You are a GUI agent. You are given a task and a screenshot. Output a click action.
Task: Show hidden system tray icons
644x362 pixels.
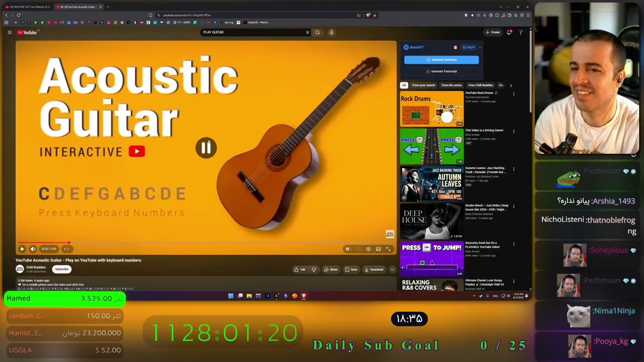474,296
